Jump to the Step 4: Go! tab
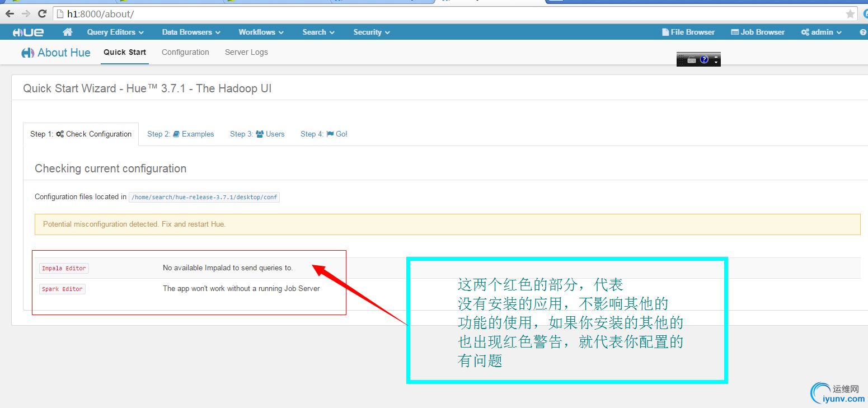The width and height of the screenshot is (868, 408). pos(324,134)
